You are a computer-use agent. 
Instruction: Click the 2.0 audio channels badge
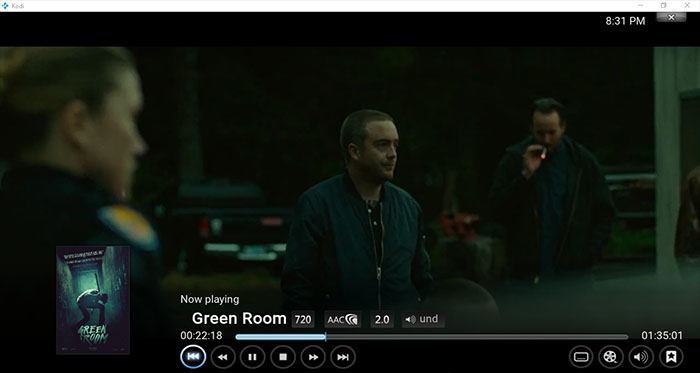pos(382,319)
